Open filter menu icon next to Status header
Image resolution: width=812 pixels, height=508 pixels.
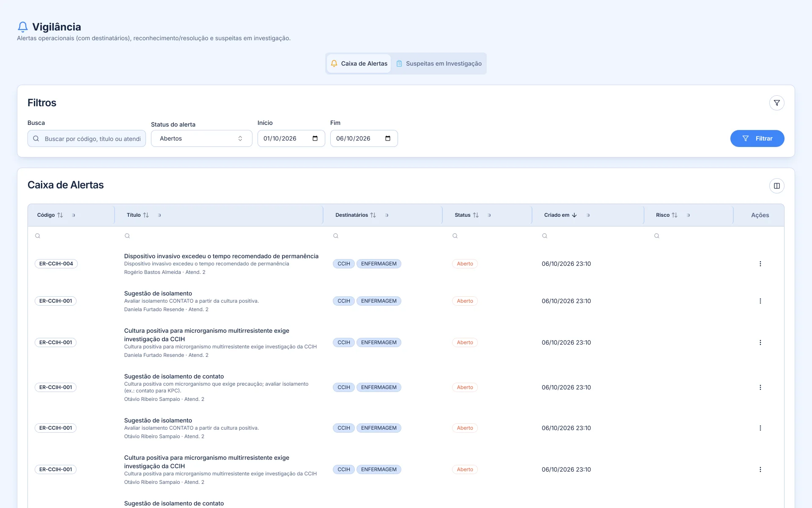[x=489, y=215]
